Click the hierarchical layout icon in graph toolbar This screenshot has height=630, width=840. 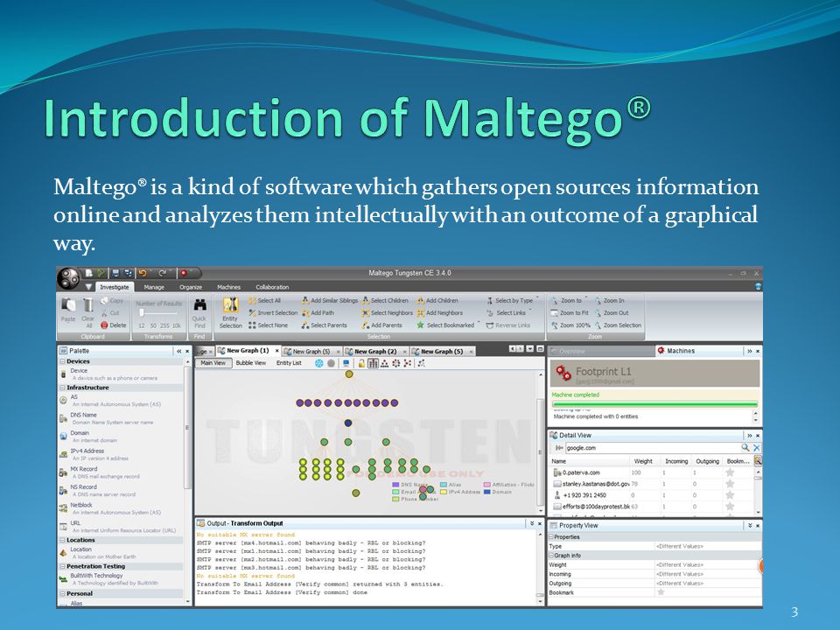point(385,363)
